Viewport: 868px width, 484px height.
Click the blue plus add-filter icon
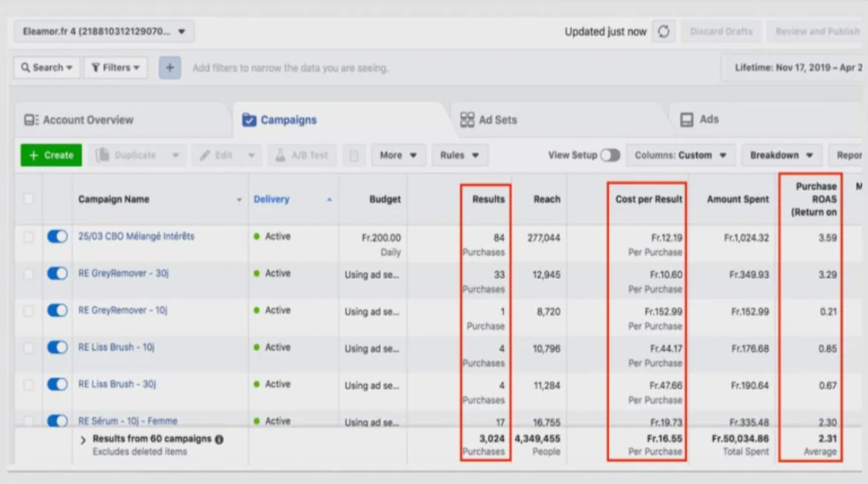pyautogui.click(x=170, y=68)
